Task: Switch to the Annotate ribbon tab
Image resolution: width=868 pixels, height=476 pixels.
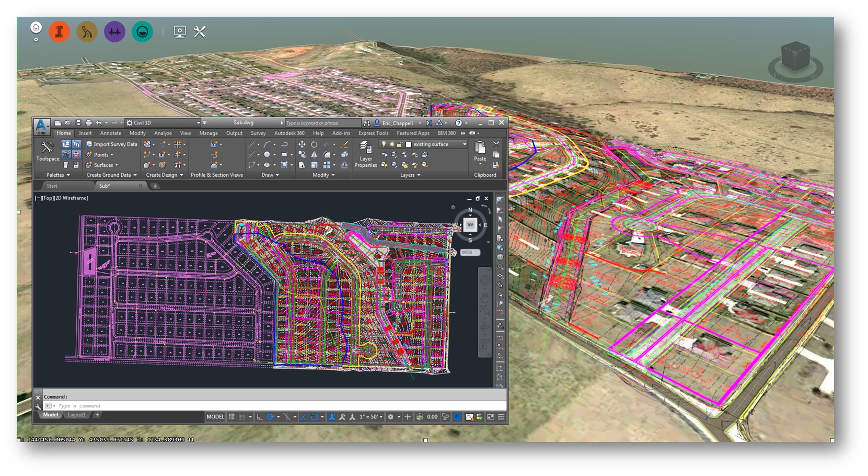Action: [x=110, y=133]
